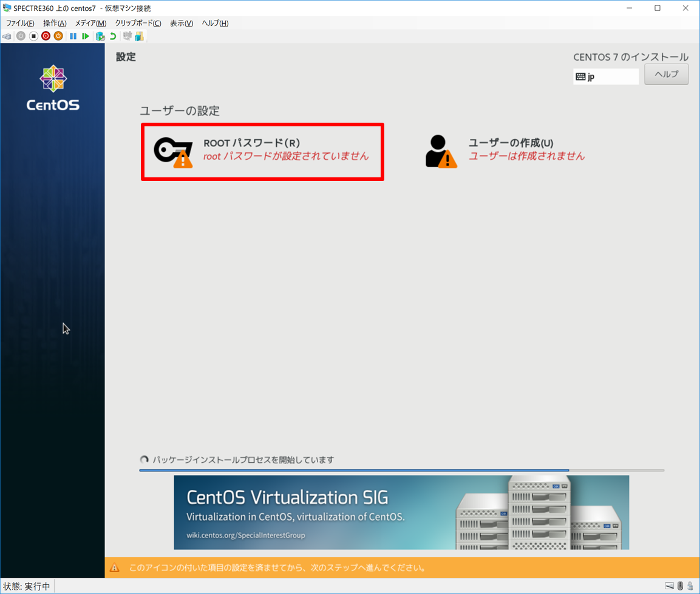The height and width of the screenshot is (594, 700).
Task: Close the virtual machine connection window
Action: (685, 8)
